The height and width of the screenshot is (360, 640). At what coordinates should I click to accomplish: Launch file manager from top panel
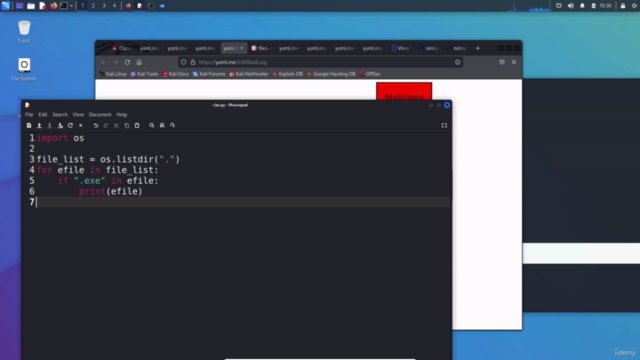31,6
